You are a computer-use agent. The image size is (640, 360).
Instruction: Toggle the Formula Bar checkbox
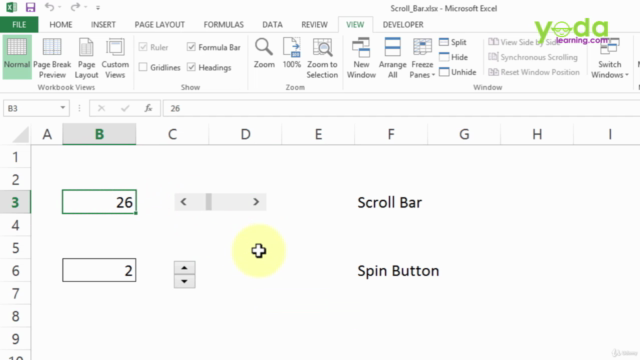point(191,47)
